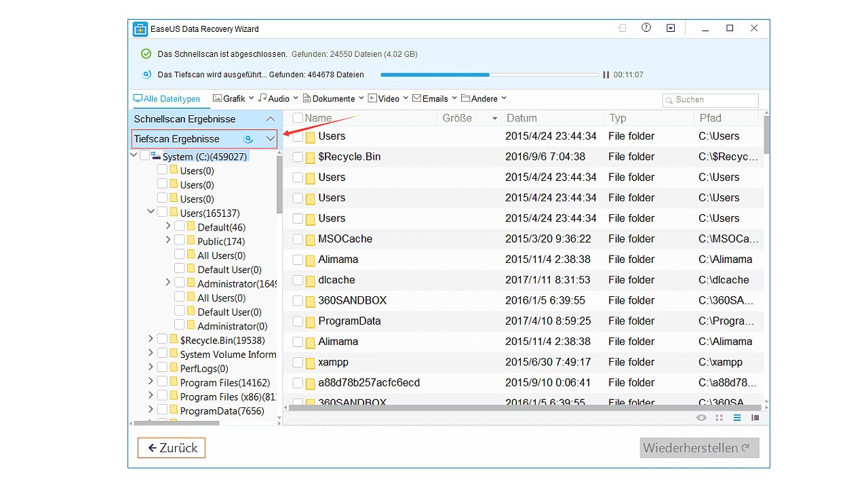Switch to detail pane view icon
The width and height of the screenshot is (868, 488).
click(x=755, y=418)
